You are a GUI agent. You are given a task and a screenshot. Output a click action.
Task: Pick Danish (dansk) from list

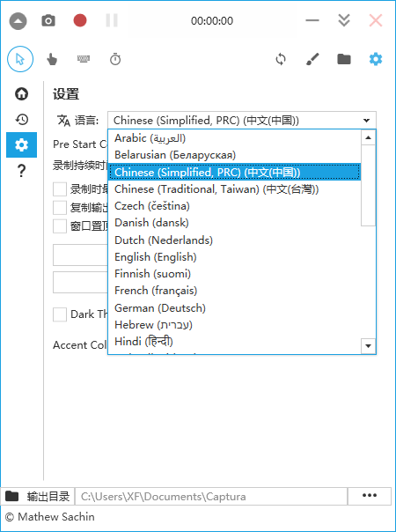[x=234, y=223]
